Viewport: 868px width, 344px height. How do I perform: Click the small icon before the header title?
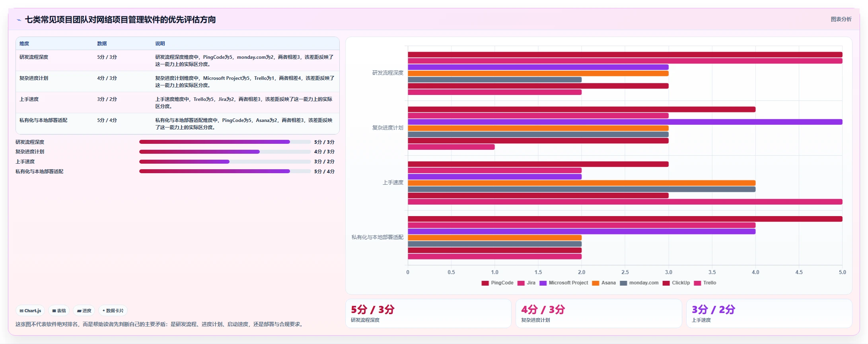click(19, 20)
